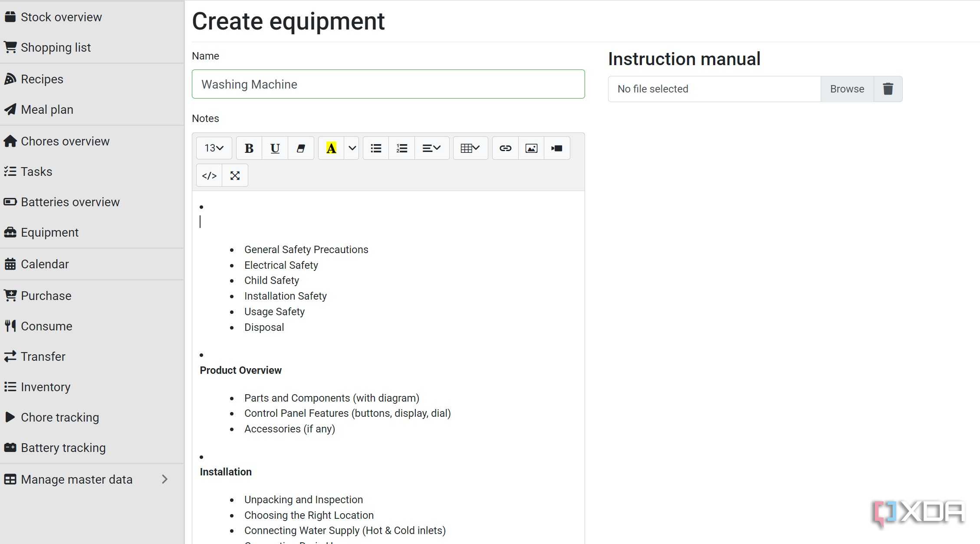Go to the Inventory page
This screenshot has width=980, height=544.
[92, 387]
